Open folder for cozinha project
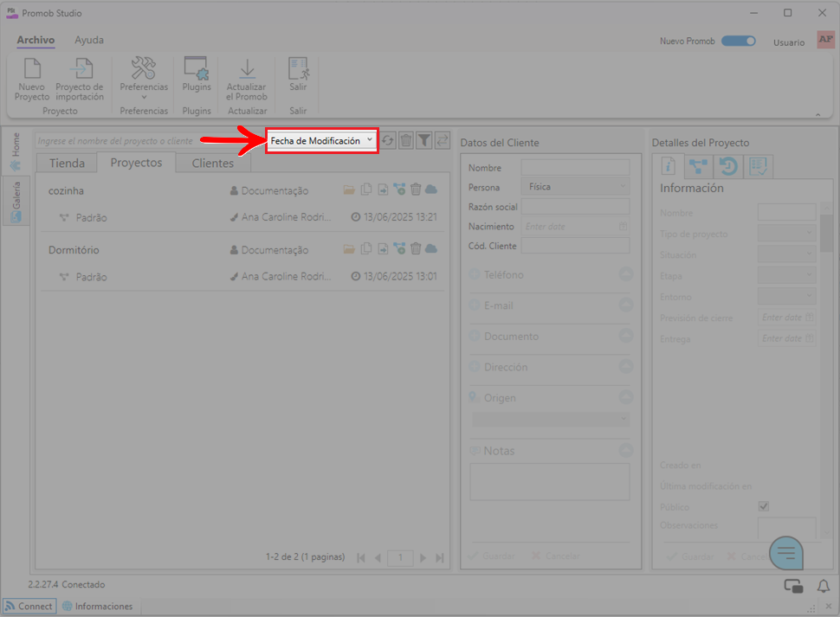The height and width of the screenshot is (617, 840). 349,190
